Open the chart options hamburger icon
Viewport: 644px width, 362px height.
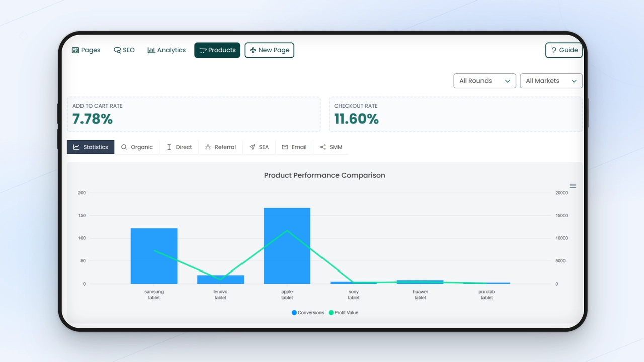click(572, 185)
